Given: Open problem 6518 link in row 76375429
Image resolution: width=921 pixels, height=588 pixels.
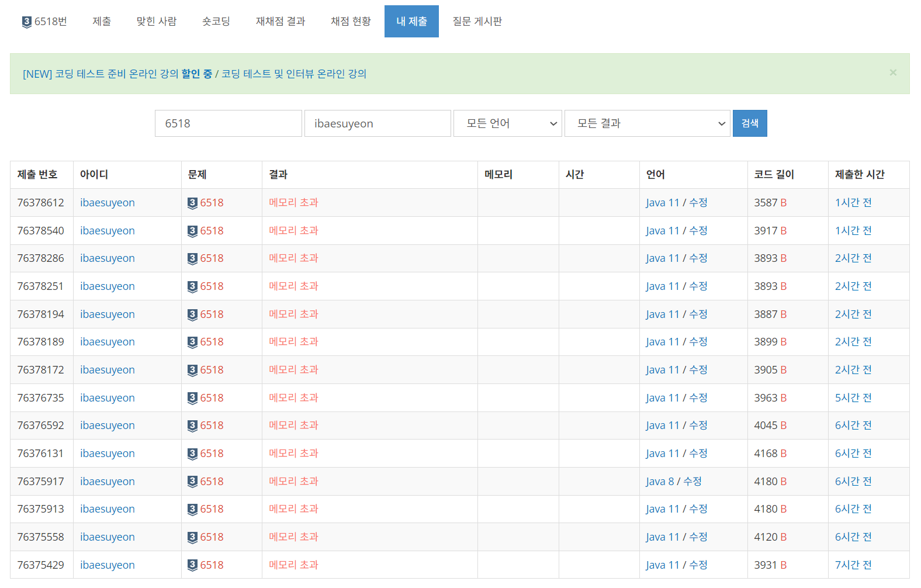Looking at the screenshot, I should point(212,565).
